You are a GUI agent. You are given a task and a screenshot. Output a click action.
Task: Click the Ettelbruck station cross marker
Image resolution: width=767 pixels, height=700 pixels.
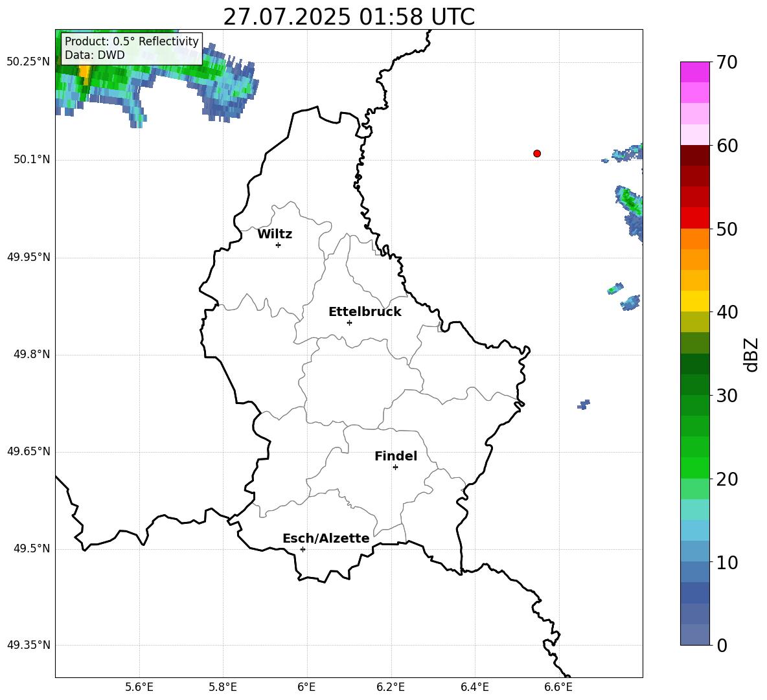(349, 322)
